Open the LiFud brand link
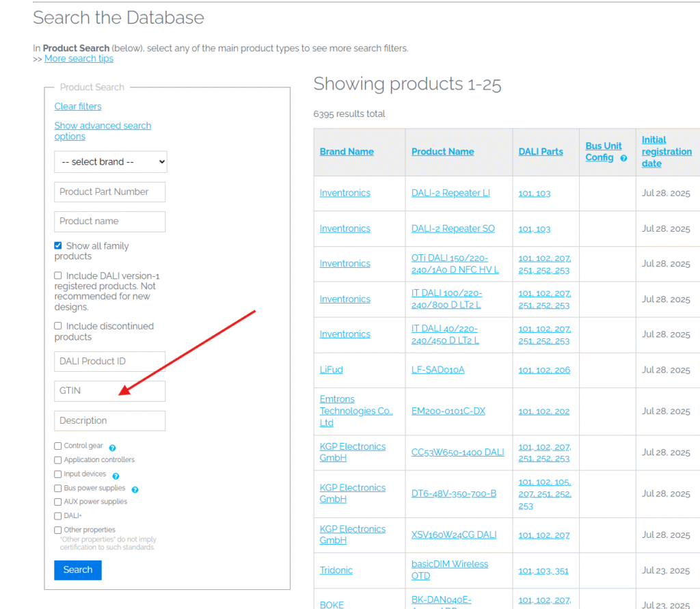The height and width of the screenshot is (609, 700). tap(332, 370)
